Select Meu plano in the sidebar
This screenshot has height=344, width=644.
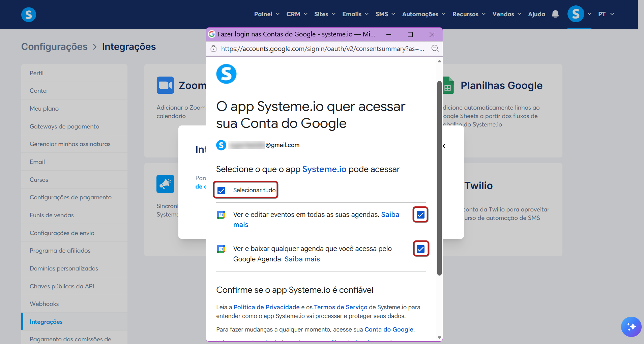[74, 109]
